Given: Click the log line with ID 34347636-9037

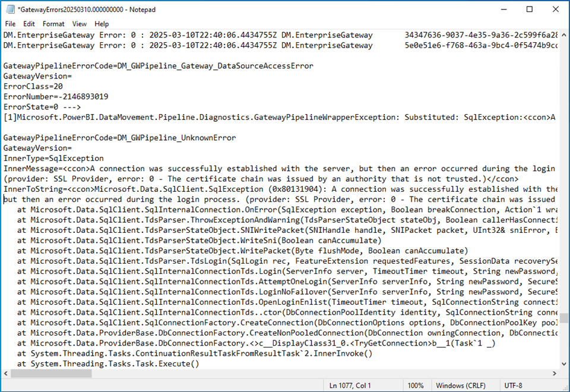Looking at the screenshot, I should click(x=280, y=35).
